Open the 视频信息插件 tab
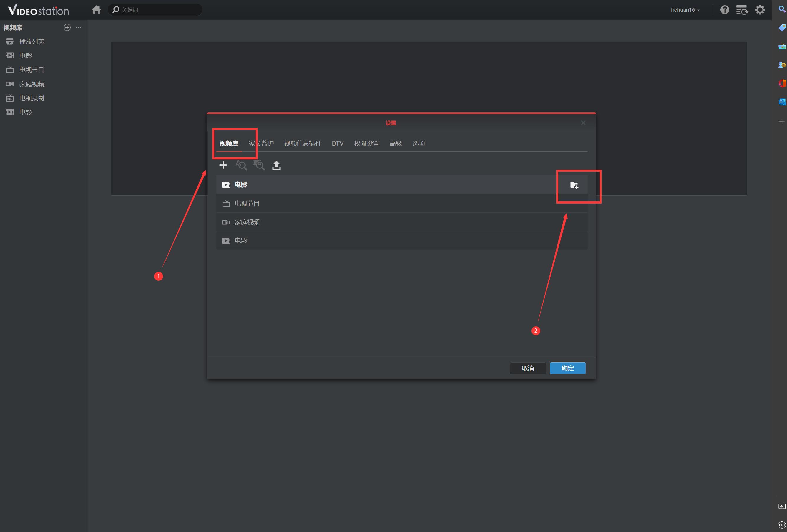Image resolution: width=787 pixels, height=532 pixels. coord(302,143)
